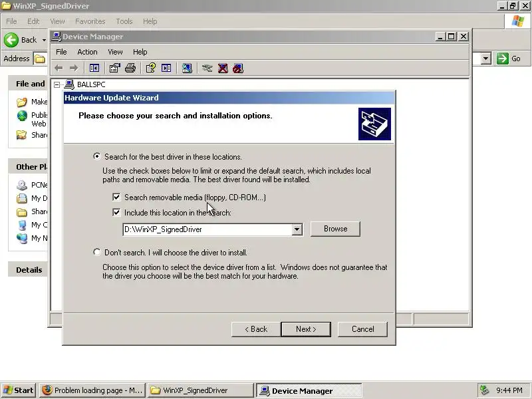Click the Print icon in Device Manager
The height and width of the screenshot is (399, 532).
130,68
